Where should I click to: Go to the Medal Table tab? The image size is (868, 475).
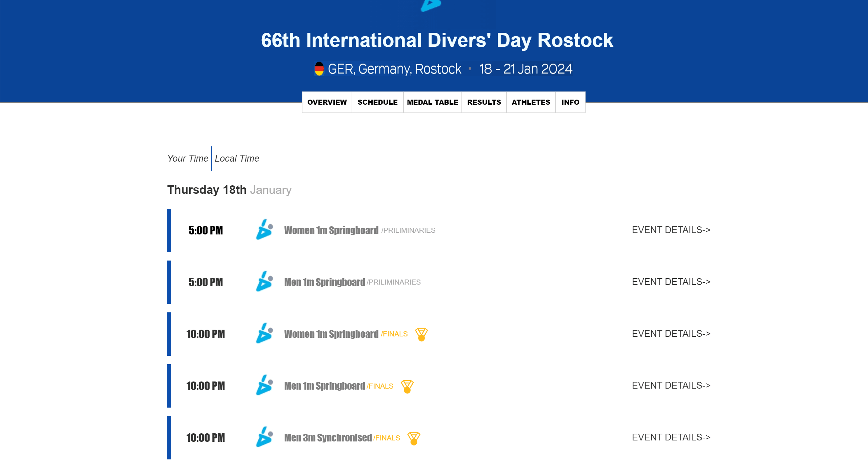point(432,102)
